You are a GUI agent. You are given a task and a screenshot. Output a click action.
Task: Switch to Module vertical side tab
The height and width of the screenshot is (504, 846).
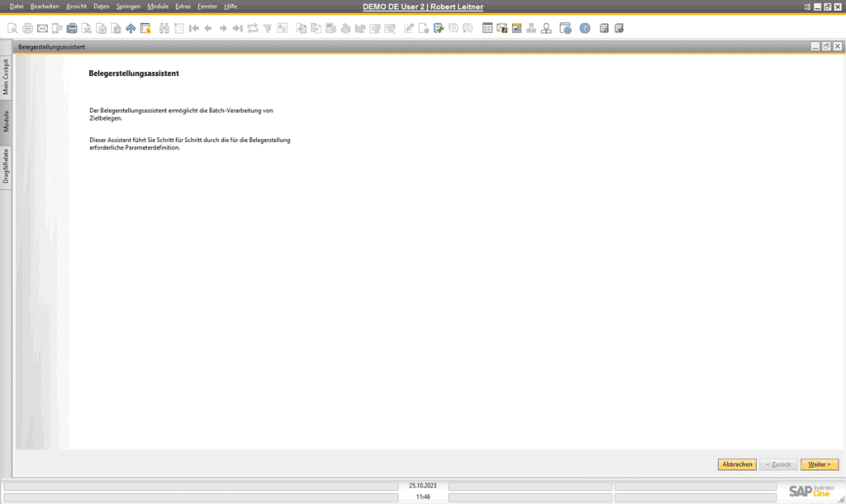pos(6,121)
